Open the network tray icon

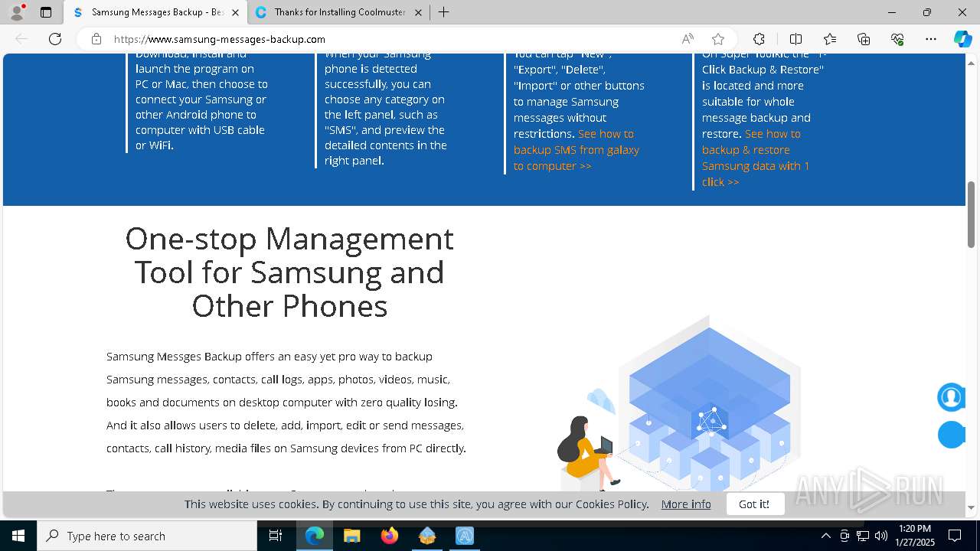pos(863,536)
